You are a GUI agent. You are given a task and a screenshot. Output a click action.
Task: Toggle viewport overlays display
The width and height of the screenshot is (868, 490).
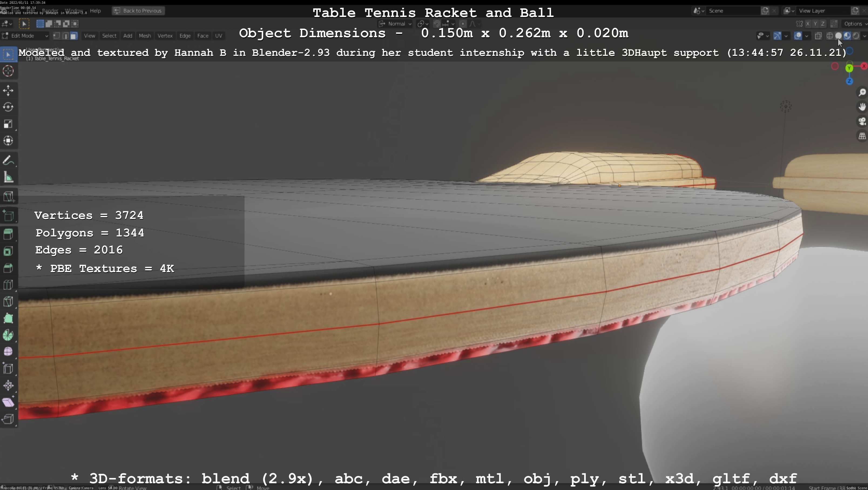click(798, 36)
